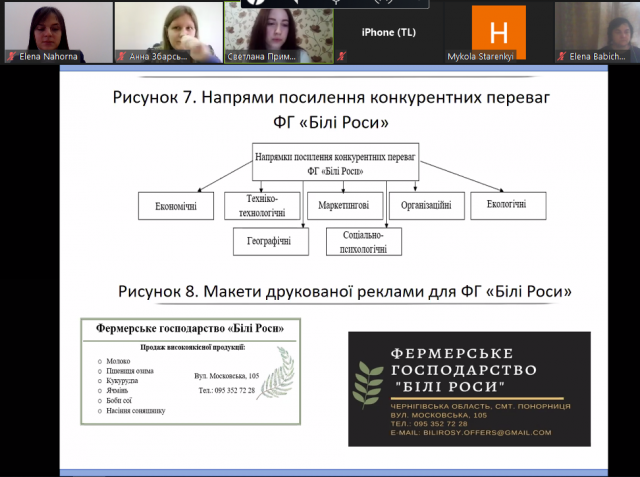
Task: Select Анна Збарсь video thumbnail
Action: pyautogui.click(x=169, y=32)
